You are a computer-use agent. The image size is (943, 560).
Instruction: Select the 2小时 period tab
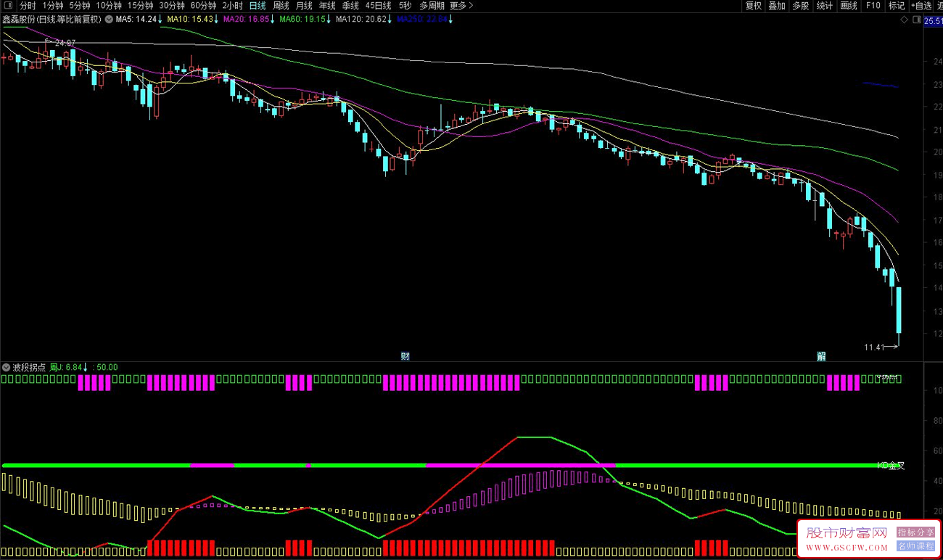232,5
